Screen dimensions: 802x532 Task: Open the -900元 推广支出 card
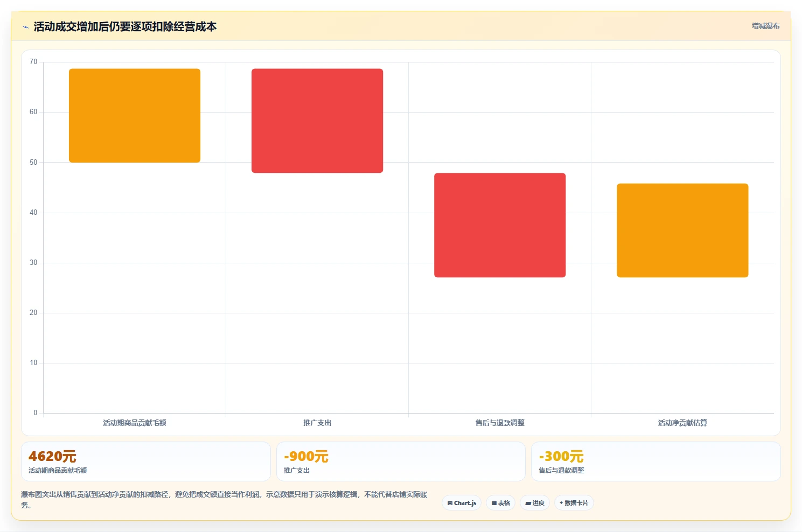401,461
